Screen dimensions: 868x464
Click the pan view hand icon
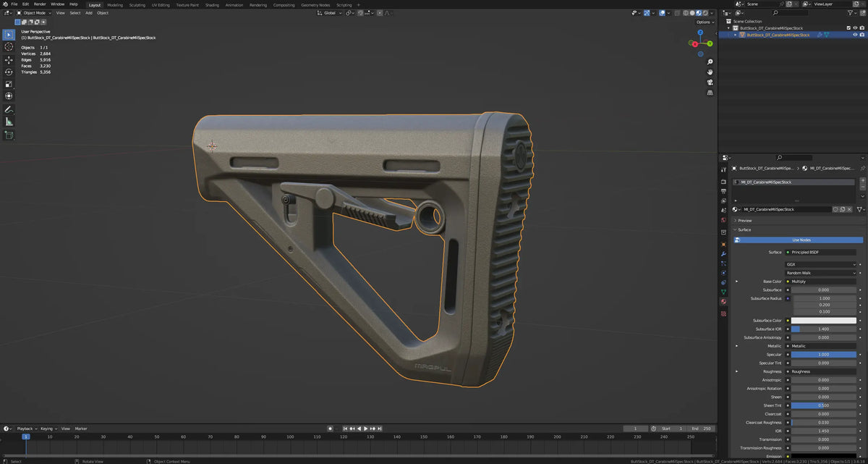tap(710, 72)
